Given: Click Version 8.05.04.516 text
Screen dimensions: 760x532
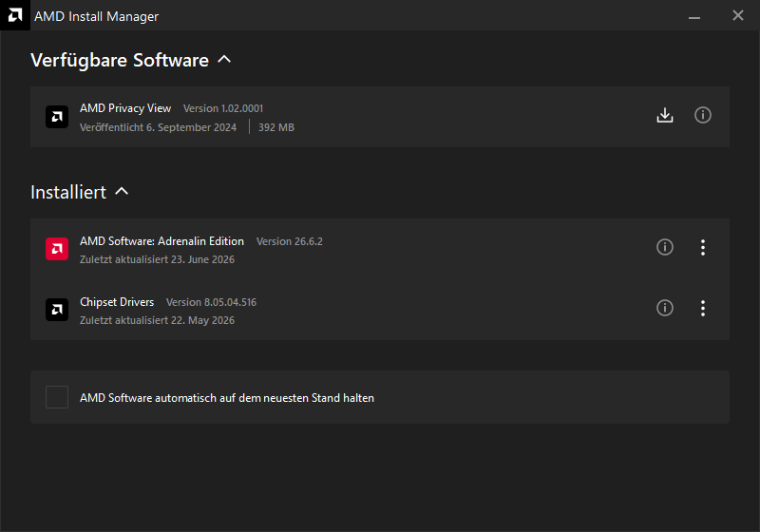Looking at the screenshot, I should [211, 302].
